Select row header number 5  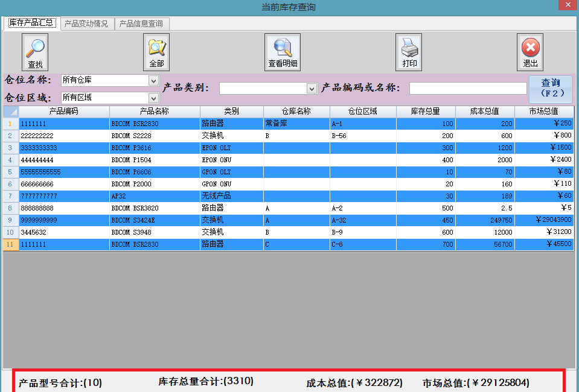(11, 172)
